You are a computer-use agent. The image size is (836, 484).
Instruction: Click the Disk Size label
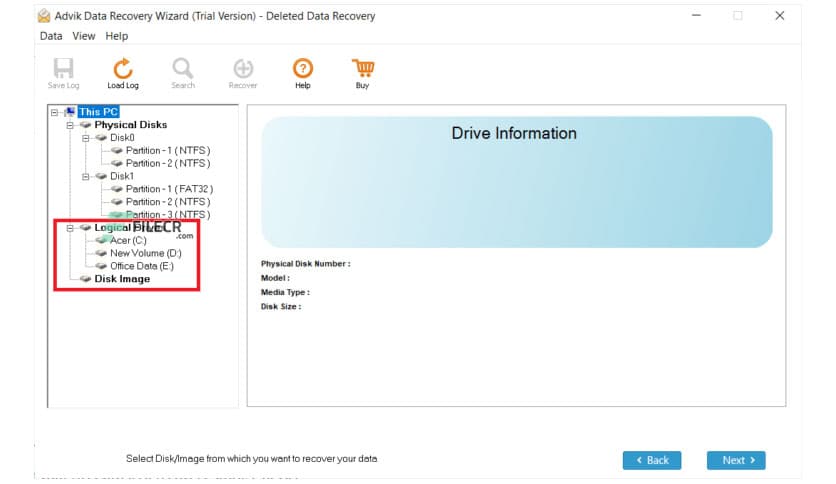[281, 307]
